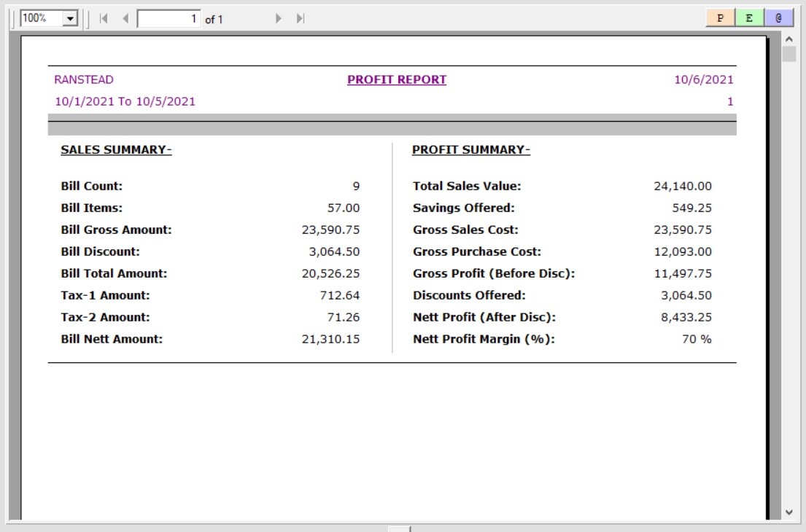Click Nett Profit Margin value 70 %
806x532 pixels.
[697, 340]
